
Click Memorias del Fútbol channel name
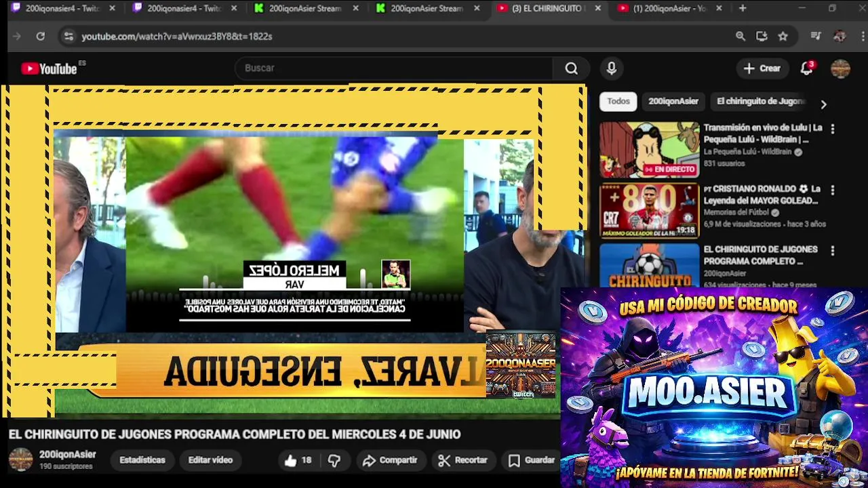736,213
